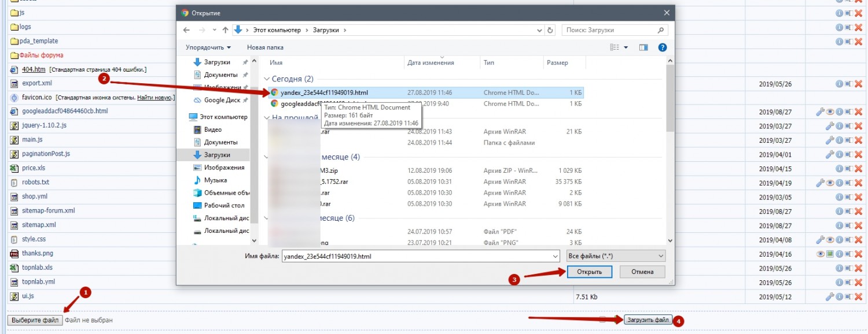
Task: Go up one folder with up arrow
Action: [x=225, y=30]
